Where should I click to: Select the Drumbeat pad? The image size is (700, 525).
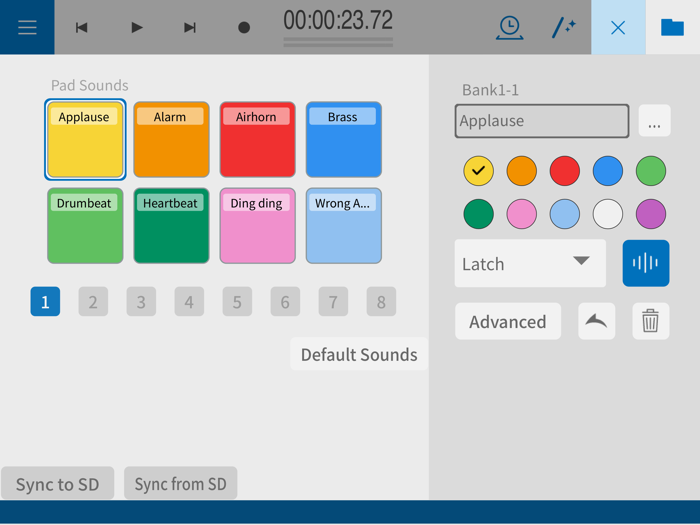point(85,225)
